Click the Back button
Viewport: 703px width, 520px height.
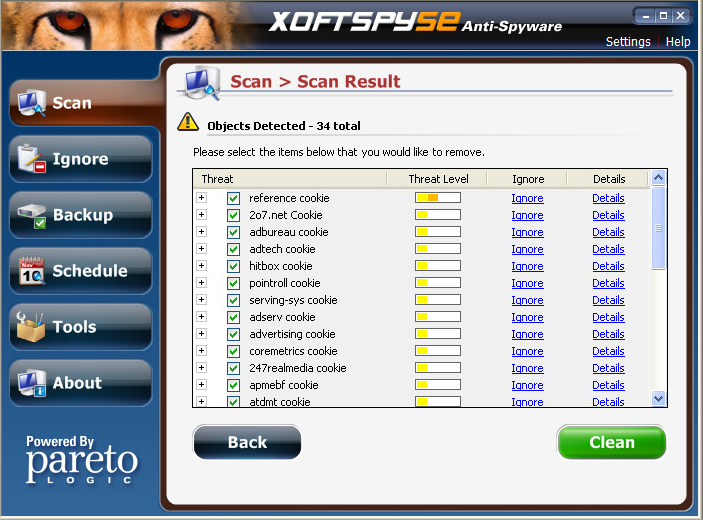(x=247, y=442)
